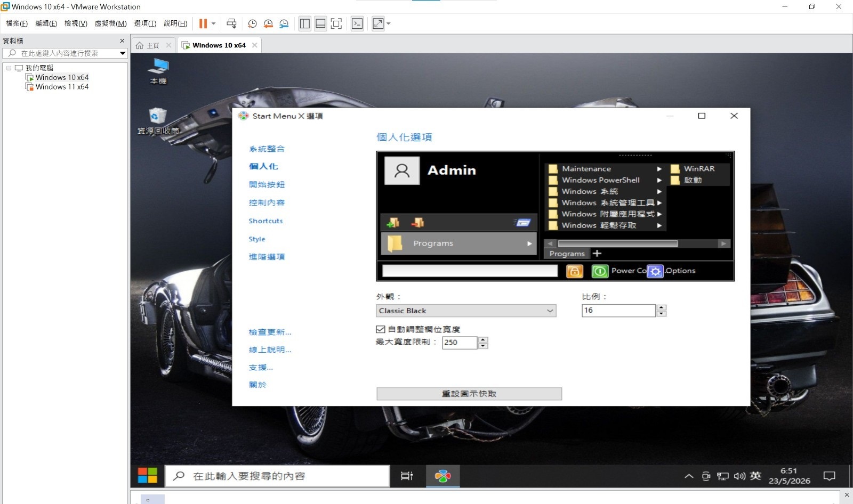Viewport: 853px width, 504px height.
Task: Enter full screen mode from the VMware toolbar
Action: (336, 23)
